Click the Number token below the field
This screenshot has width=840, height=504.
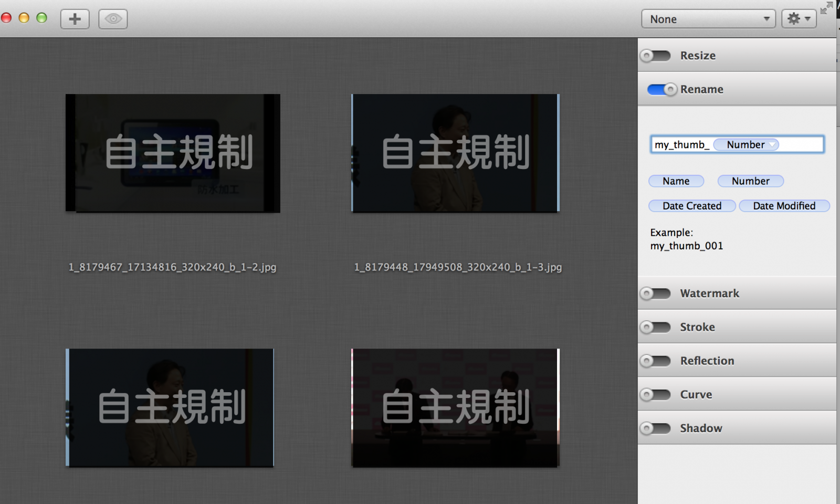[751, 181]
